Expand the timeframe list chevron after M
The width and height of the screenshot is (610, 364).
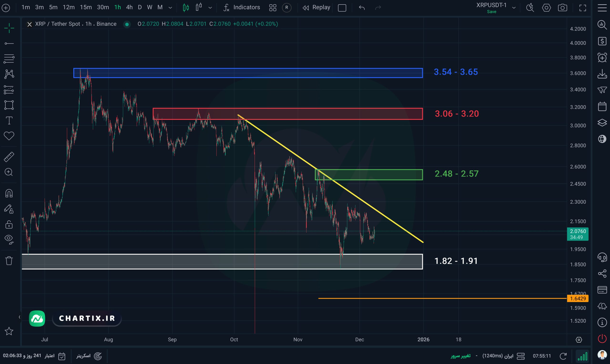[170, 8]
